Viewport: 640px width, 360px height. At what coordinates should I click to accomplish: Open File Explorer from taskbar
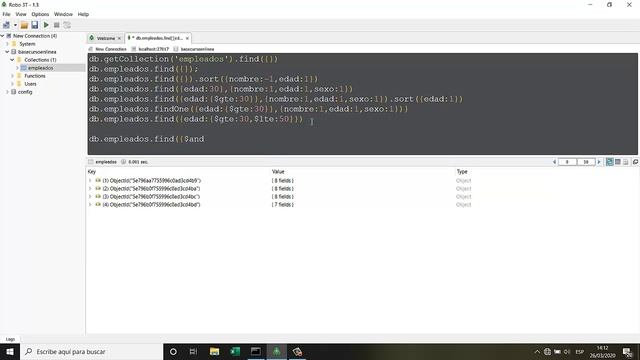point(214,351)
